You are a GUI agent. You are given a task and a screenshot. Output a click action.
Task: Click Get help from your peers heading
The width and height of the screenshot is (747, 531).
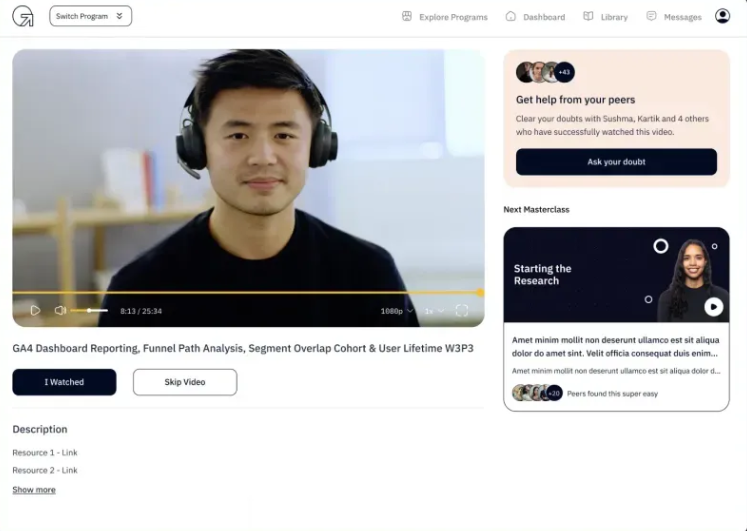(x=575, y=100)
